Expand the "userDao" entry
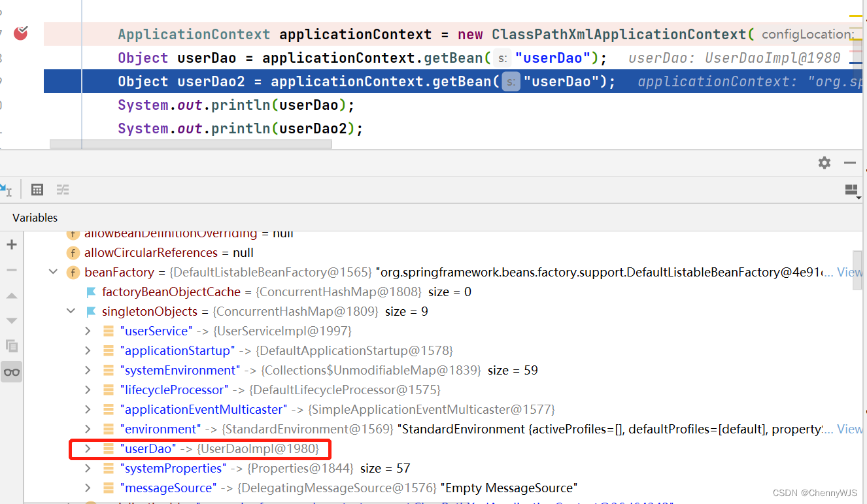Viewport: 867px width, 504px height. click(x=88, y=449)
